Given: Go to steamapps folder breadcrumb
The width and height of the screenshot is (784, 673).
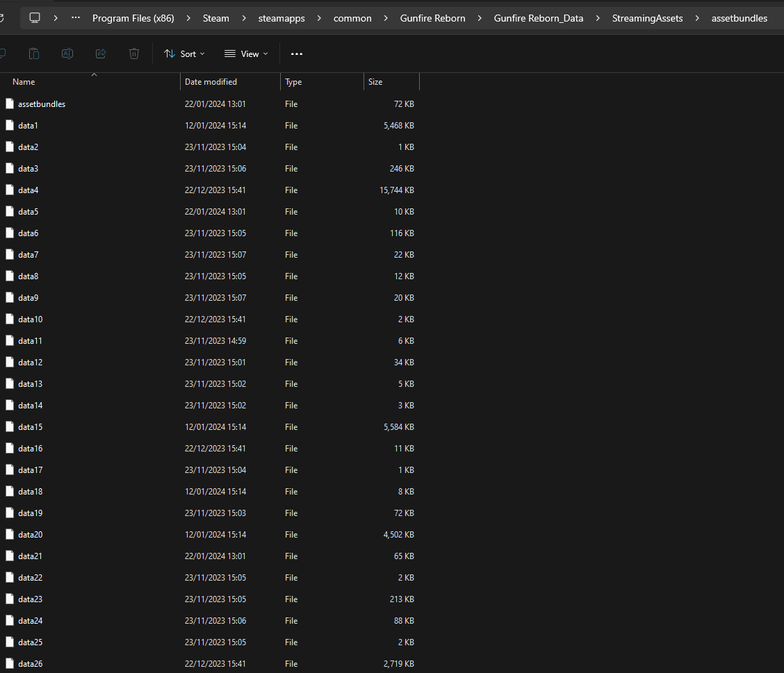Looking at the screenshot, I should (x=281, y=18).
